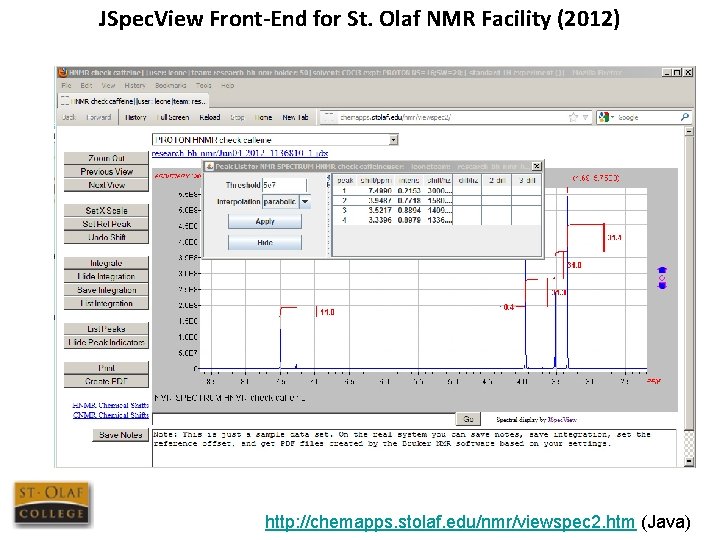Click Hide Peak Indicators button

point(106,342)
